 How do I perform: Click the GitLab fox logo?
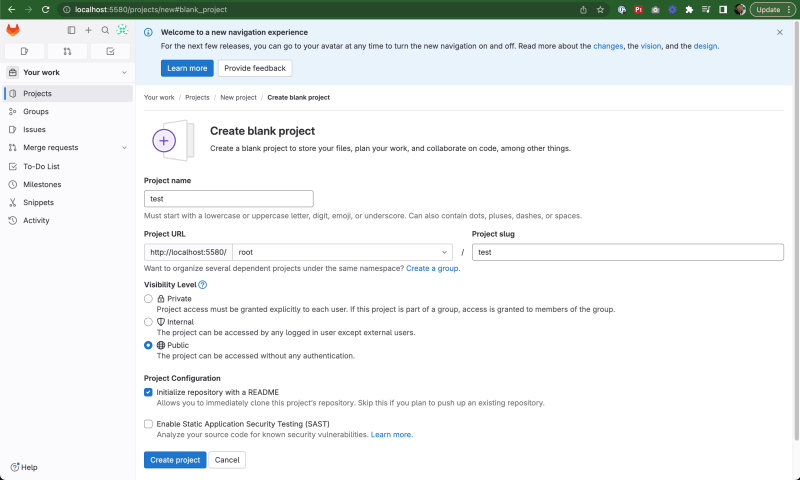pos(13,30)
